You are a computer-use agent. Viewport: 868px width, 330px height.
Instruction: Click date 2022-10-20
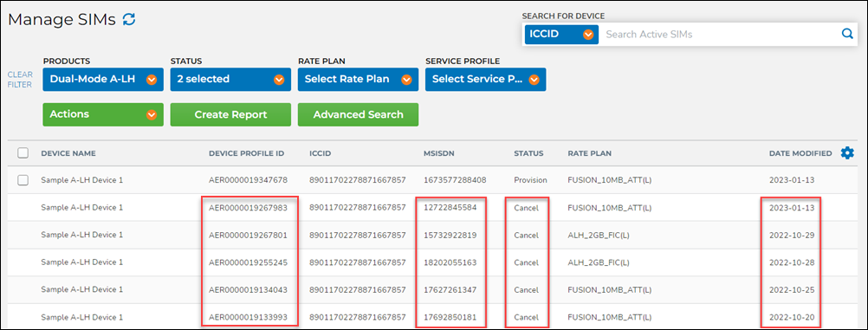pyautogui.click(x=792, y=317)
